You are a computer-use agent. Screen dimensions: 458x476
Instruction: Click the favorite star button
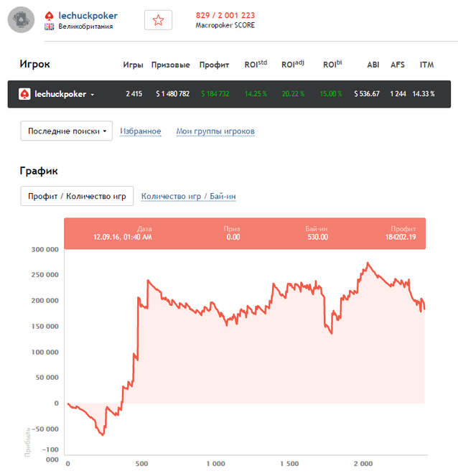[x=158, y=20]
